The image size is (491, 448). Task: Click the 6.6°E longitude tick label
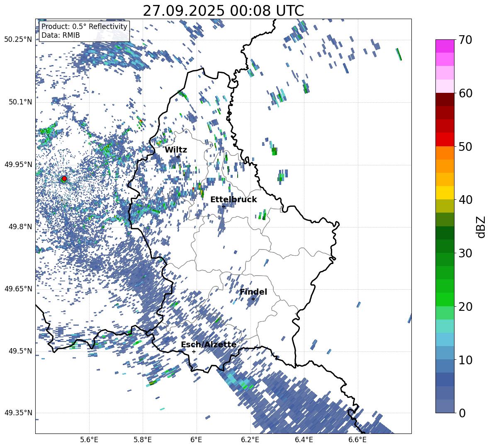[357, 440]
